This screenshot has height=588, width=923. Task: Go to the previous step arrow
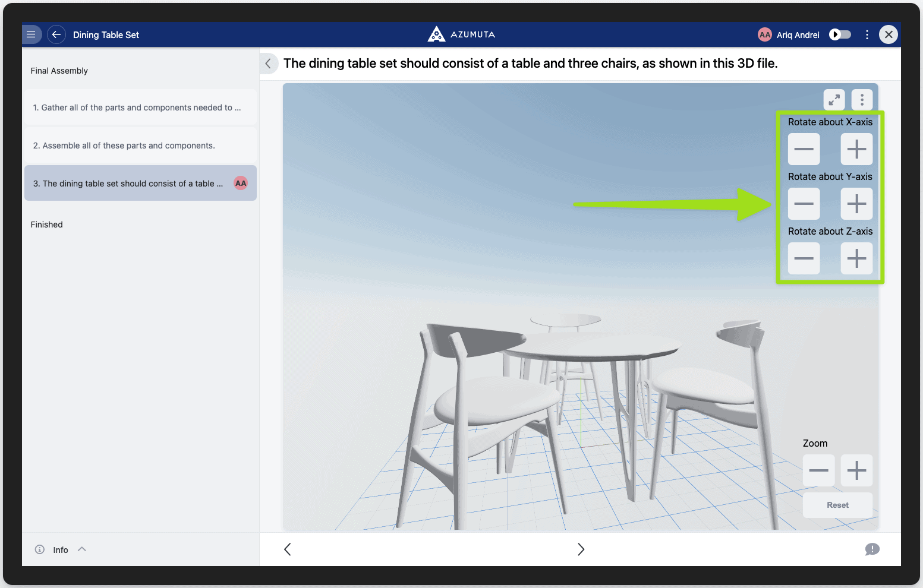pos(288,549)
